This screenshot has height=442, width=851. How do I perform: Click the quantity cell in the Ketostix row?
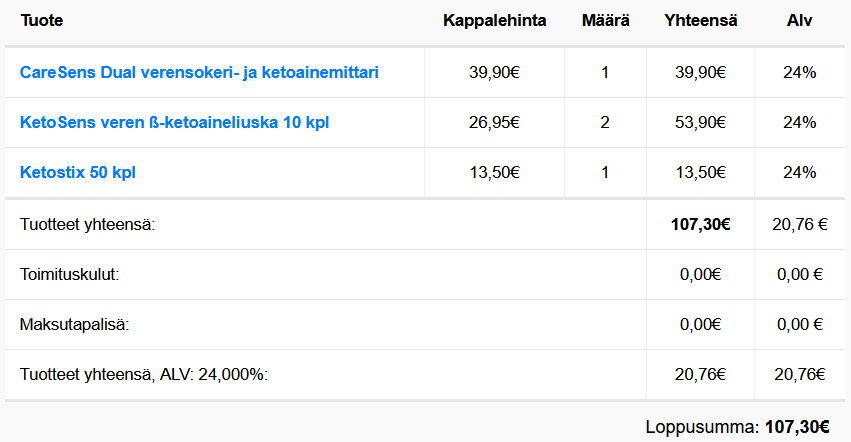[605, 172]
